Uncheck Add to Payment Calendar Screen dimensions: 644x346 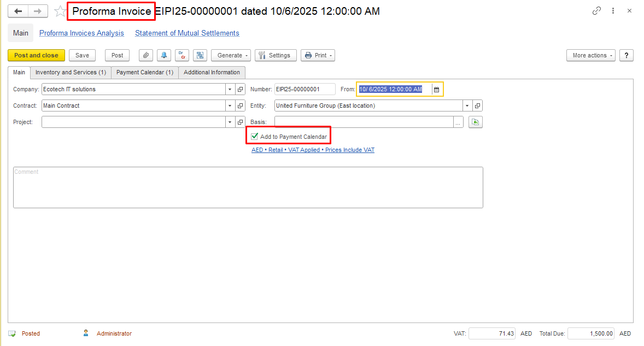254,137
